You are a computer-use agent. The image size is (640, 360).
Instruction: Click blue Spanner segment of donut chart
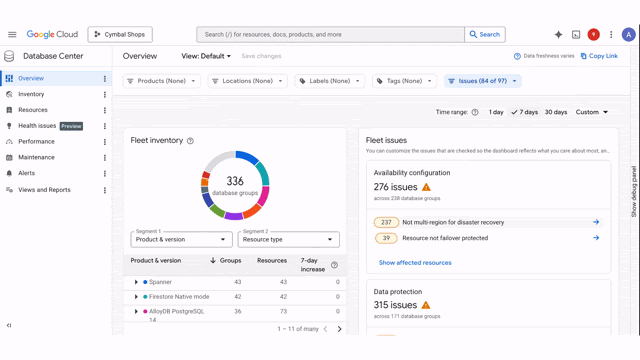[247, 158]
